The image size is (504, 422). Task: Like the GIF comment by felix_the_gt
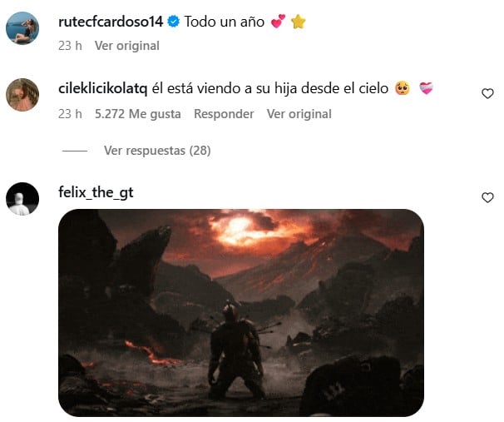pos(487,197)
